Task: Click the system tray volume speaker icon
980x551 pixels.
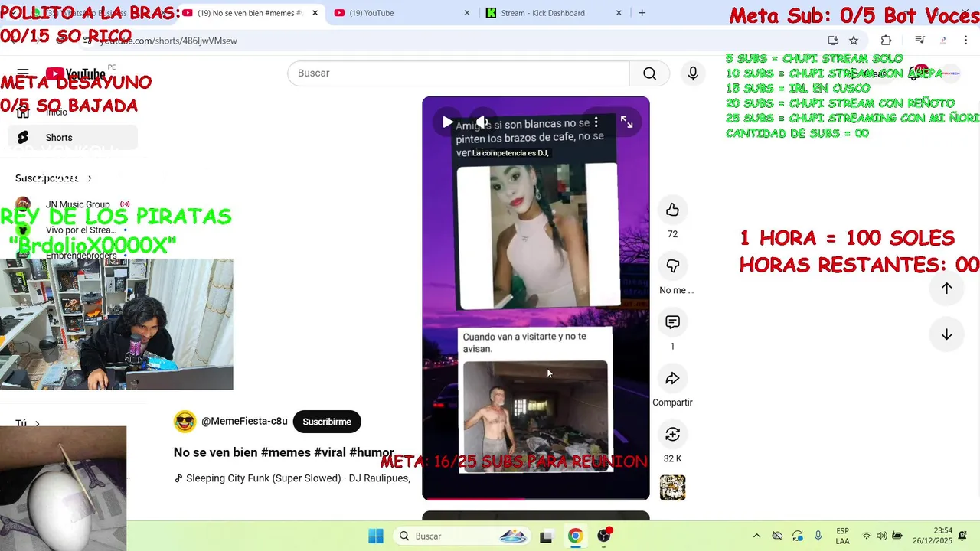Action: 882,536
